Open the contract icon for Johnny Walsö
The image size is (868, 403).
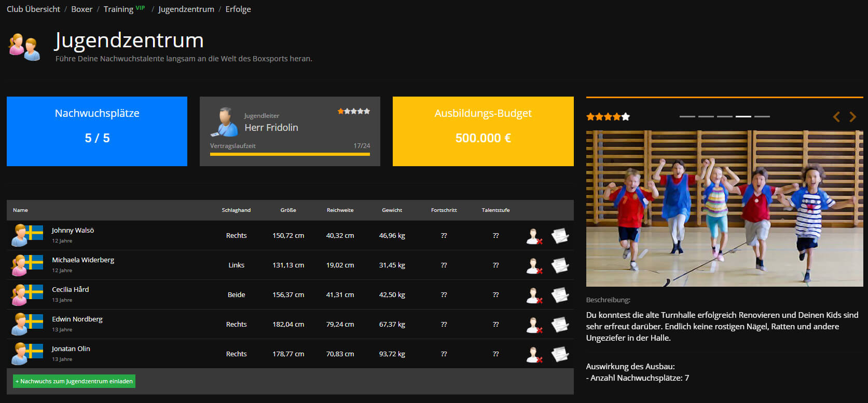[x=560, y=236]
